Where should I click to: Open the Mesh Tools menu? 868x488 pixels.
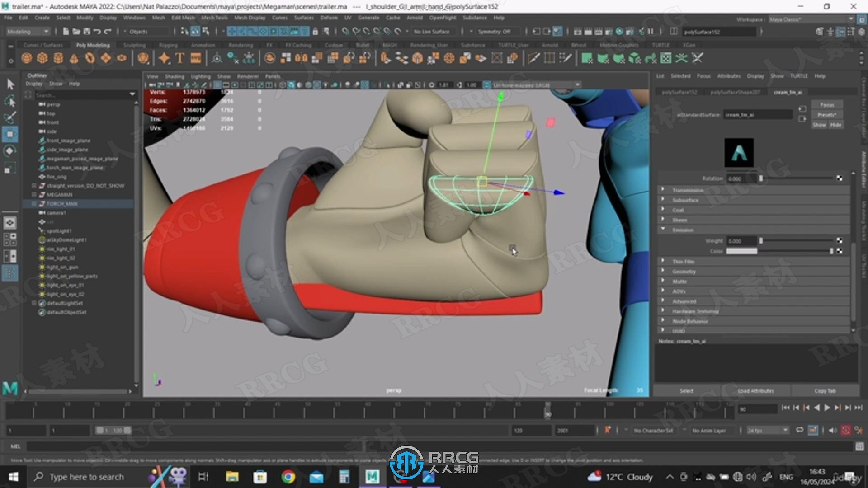[214, 18]
